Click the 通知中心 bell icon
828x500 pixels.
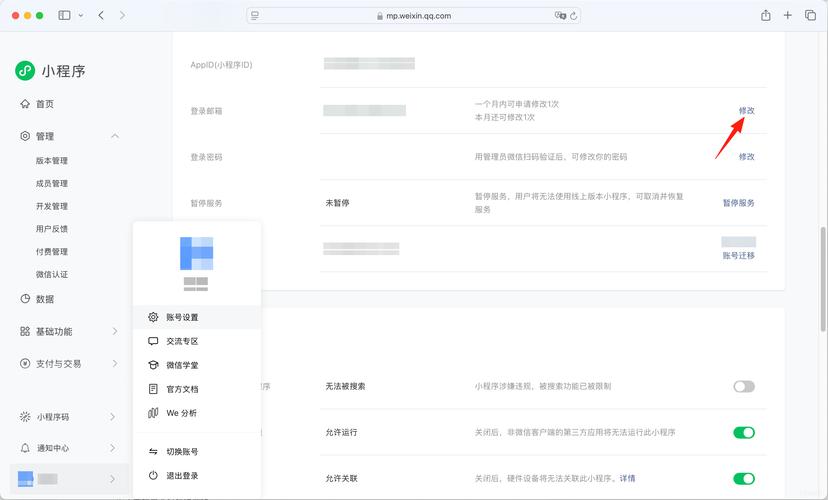tap(25, 448)
